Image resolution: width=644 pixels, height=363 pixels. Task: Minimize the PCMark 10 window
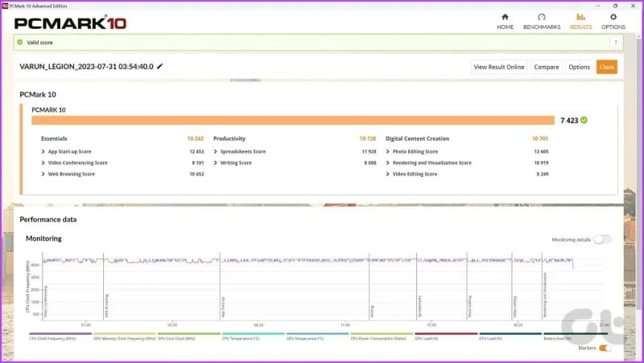[x=598, y=6]
